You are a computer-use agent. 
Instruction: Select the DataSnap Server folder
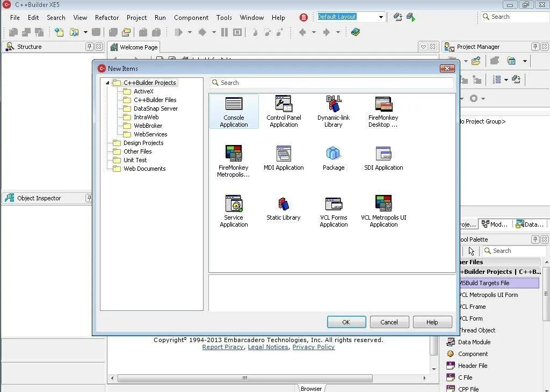point(155,108)
